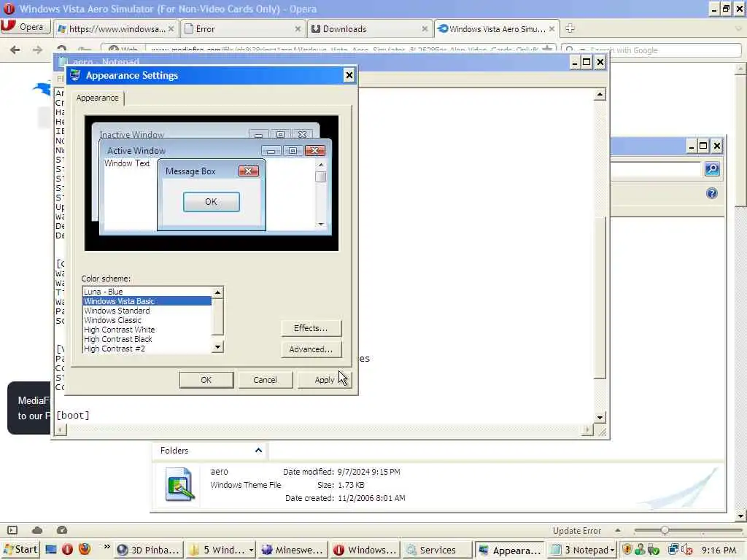Close the Downloads tab

point(425,29)
